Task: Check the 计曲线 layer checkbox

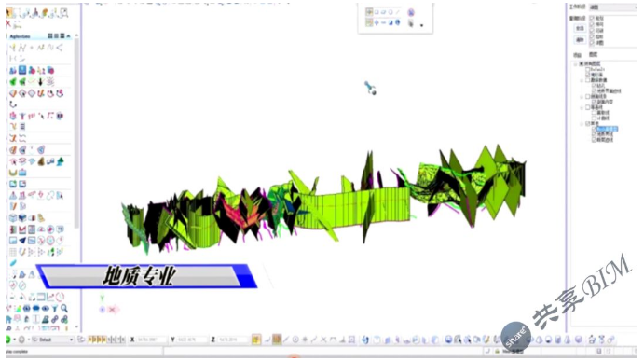Action: (x=594, y=118)
